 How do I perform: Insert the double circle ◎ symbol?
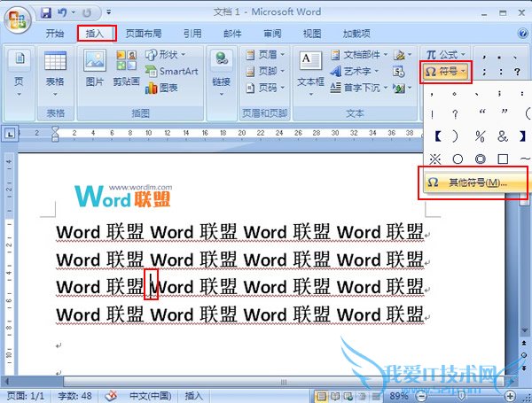point(480,159)
